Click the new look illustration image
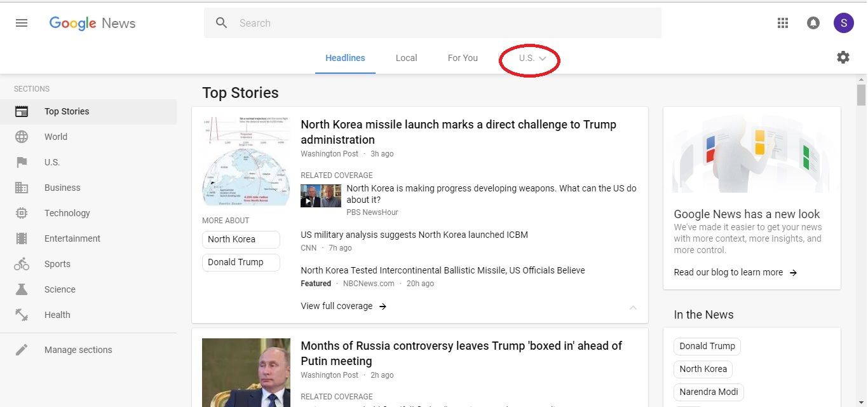The height and width of the screenshot is (407, 868). coord(752,153)
